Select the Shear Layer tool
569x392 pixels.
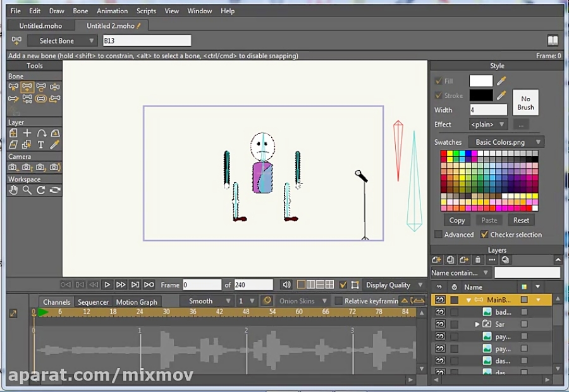(x=13, y=145)
